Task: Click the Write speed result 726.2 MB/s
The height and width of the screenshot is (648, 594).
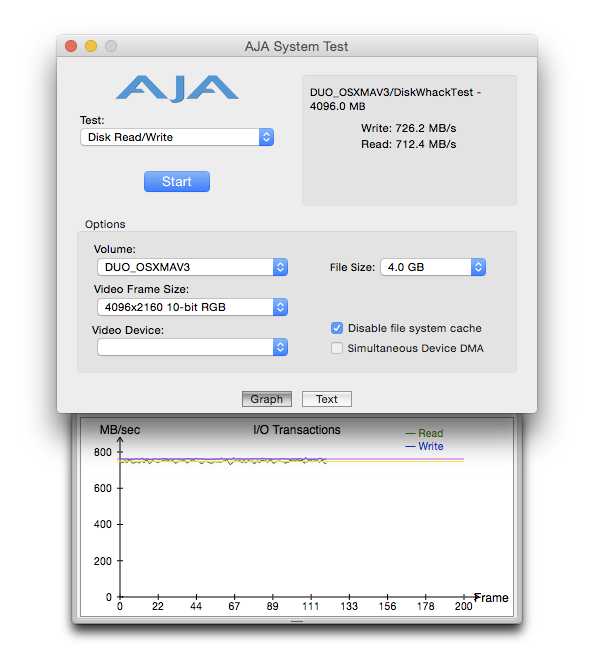Action: 408,128
